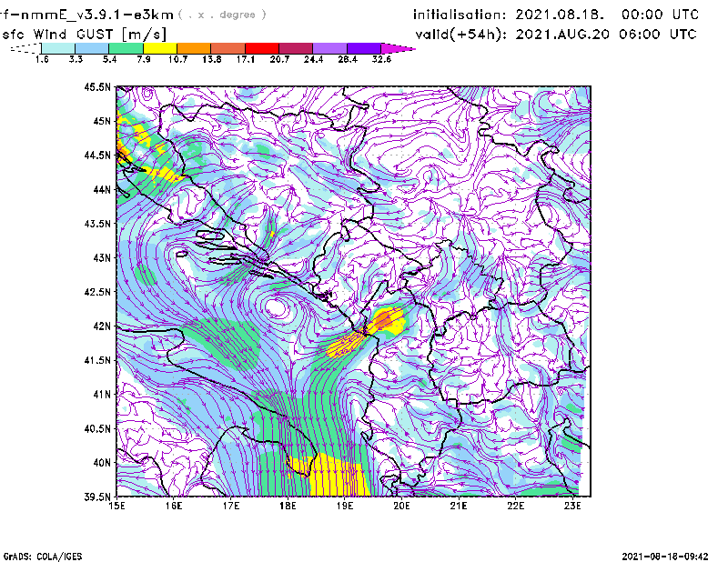This screenshot has width=728, height=562.
Task: Click the light cyan 1.6–3.3 legend swatch
Action: click(58, 48)
